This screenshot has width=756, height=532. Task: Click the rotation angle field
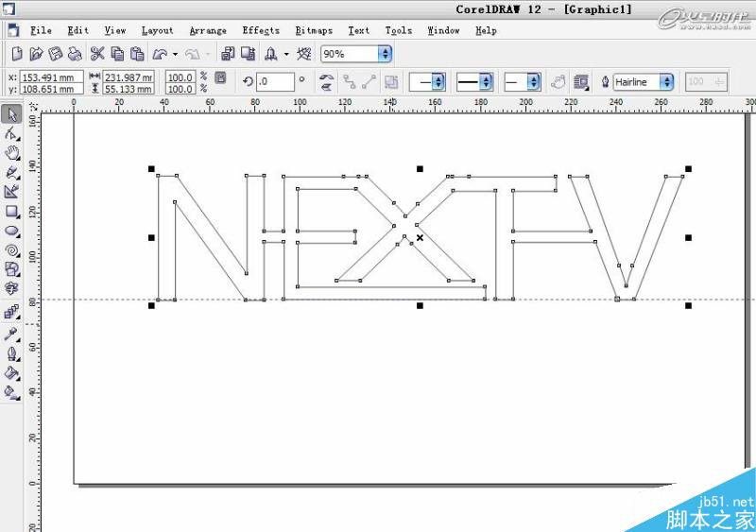[275, 82]
